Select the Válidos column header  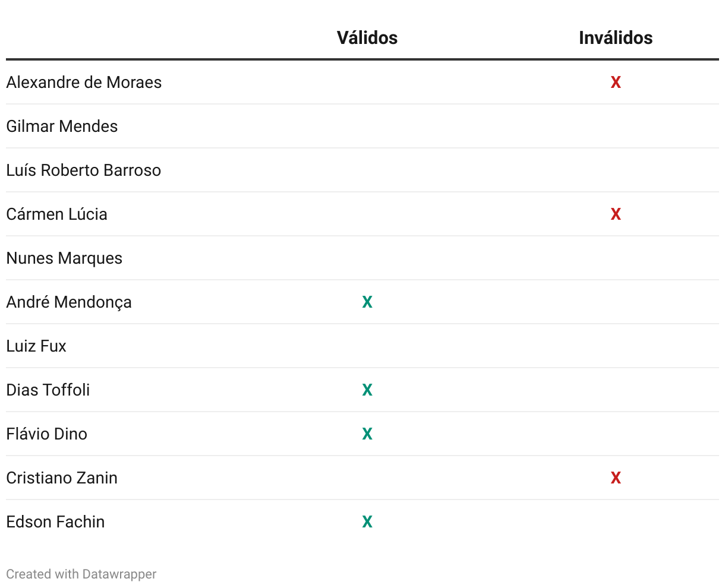[367, 38]
